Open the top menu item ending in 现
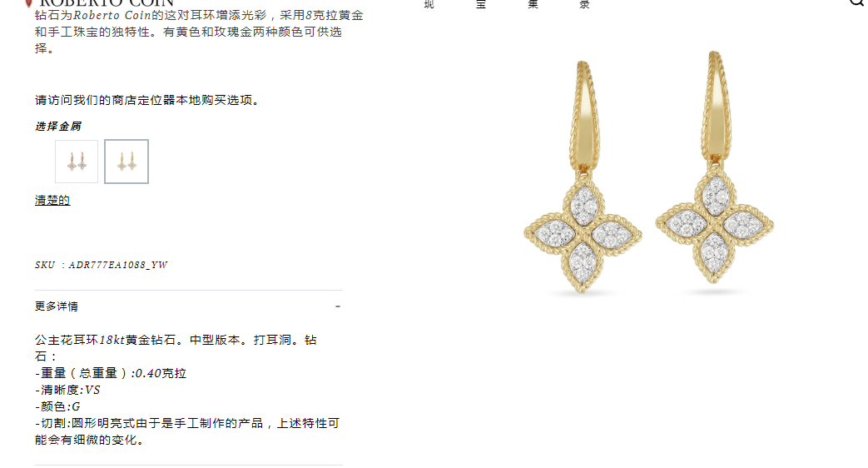This screenshot has height=468, width=868. [429, 4]
